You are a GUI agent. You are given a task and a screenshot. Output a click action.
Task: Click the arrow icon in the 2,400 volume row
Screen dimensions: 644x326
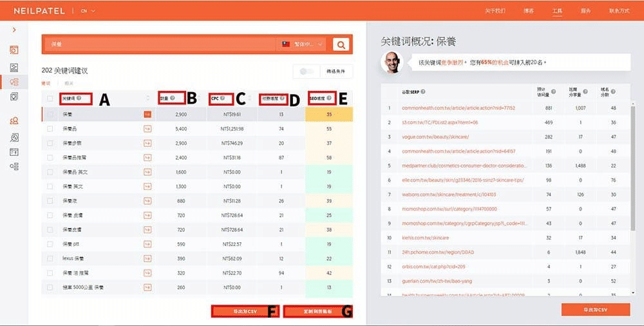coord(147,157)
